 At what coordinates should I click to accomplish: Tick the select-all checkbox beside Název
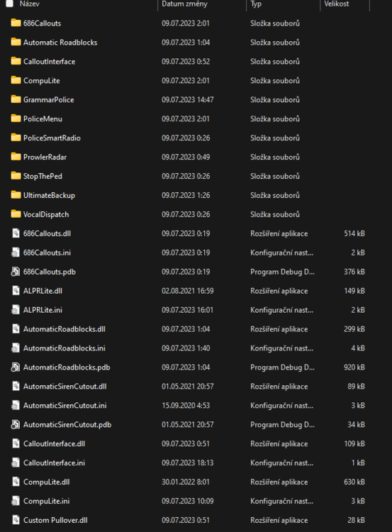point(9,4)
